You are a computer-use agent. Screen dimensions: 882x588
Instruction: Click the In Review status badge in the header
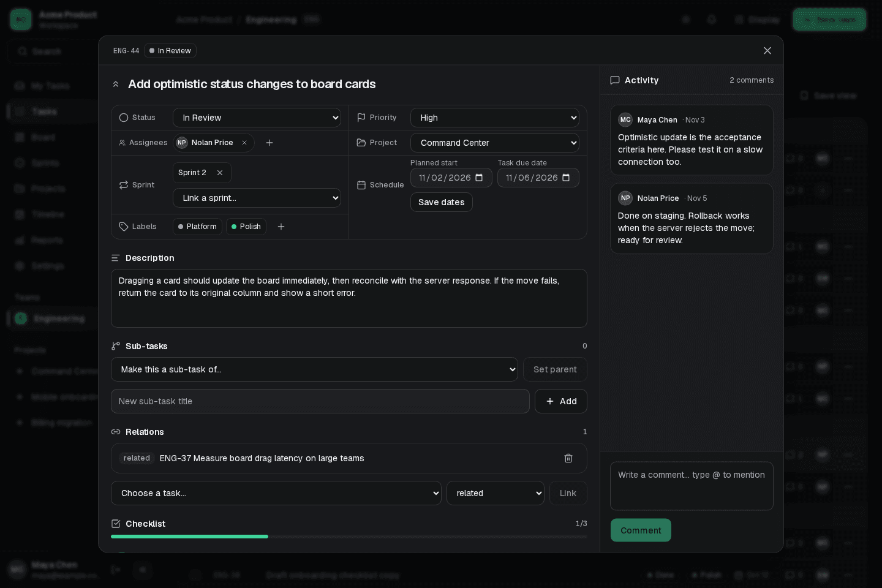coord(170,51)
